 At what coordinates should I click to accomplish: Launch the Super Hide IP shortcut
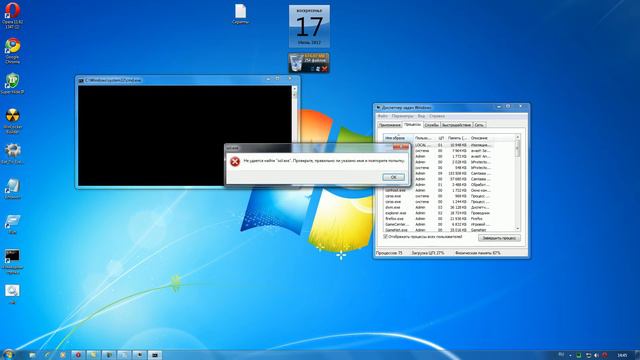(x=12, y=83)
